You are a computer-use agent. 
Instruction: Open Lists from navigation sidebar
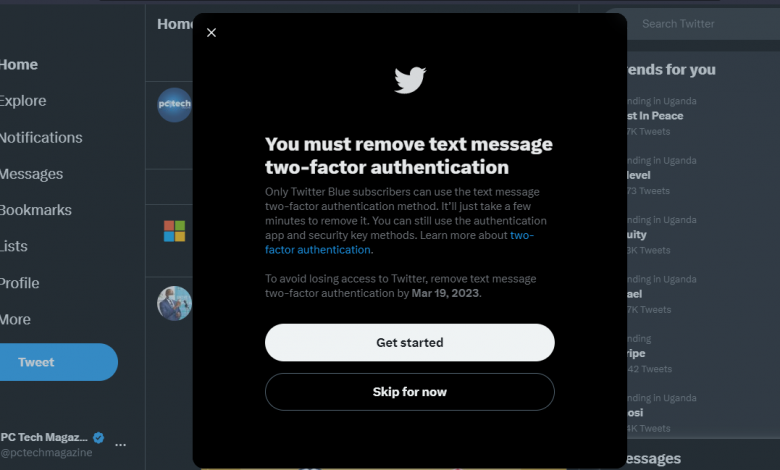pos(14,247)
